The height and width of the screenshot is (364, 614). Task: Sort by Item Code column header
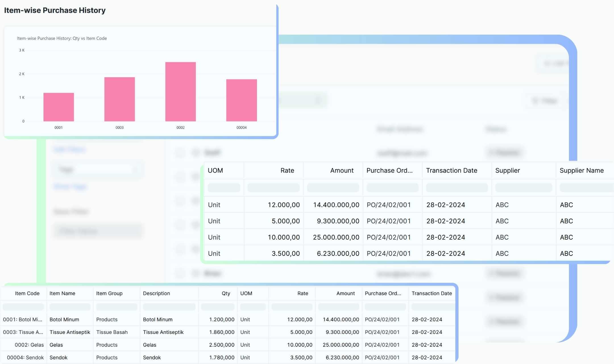click(27, 293)
